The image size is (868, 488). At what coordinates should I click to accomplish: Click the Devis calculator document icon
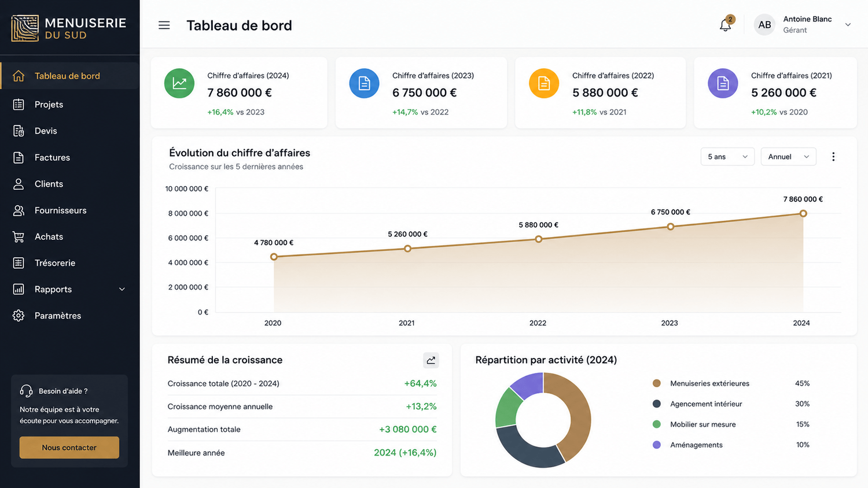tap(19, 131)
